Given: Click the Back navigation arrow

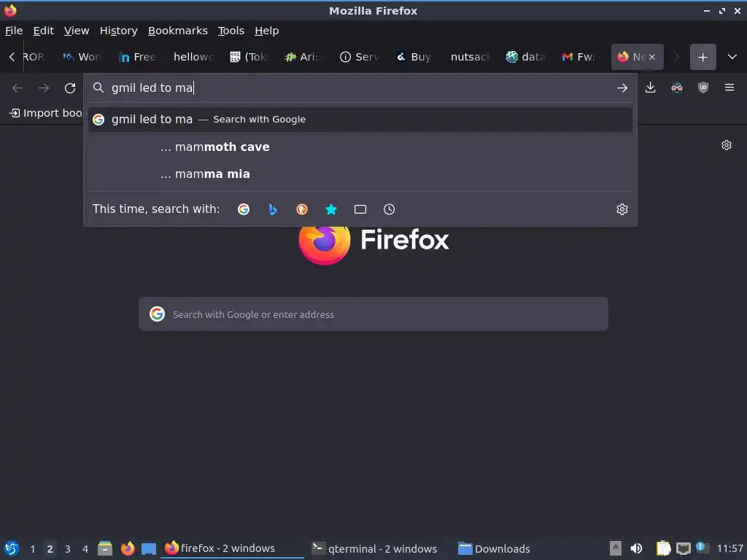Looking at the screenshot, I should (18, 88).
